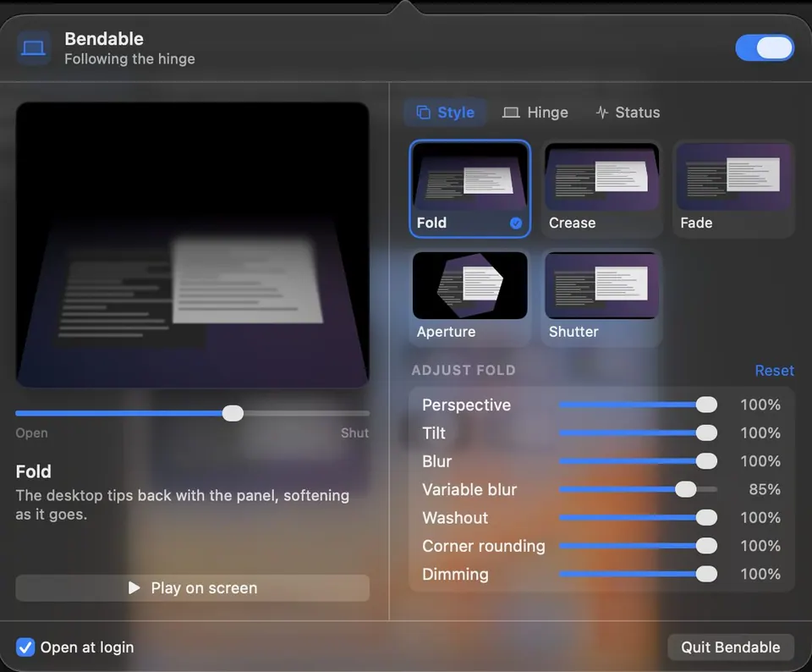Click the ADJUST FOLD heading
Screen dimensions: 812x672
pyautogui.click(x=464, y=371)
